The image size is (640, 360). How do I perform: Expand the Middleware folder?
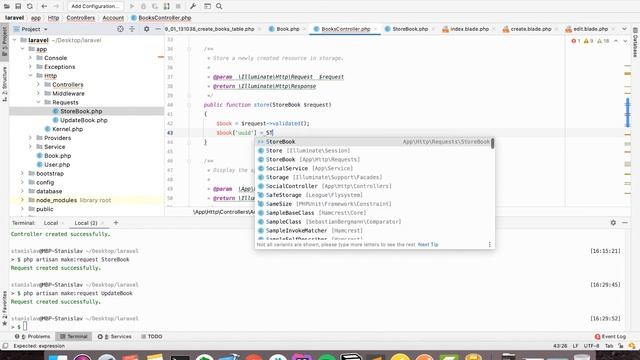point(38,93)
